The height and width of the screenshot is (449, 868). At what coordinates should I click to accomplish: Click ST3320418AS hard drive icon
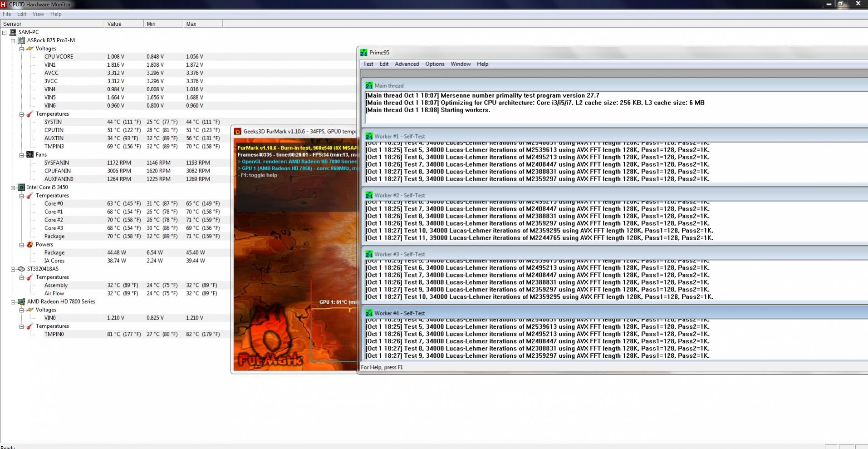21,269
